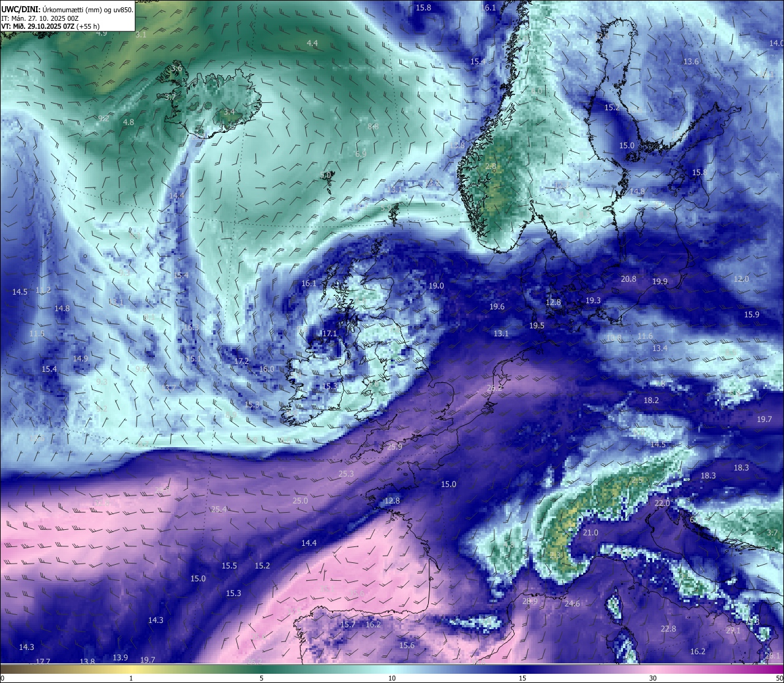
Task: Click the '27.1' map value
Action: coord(733,630)
